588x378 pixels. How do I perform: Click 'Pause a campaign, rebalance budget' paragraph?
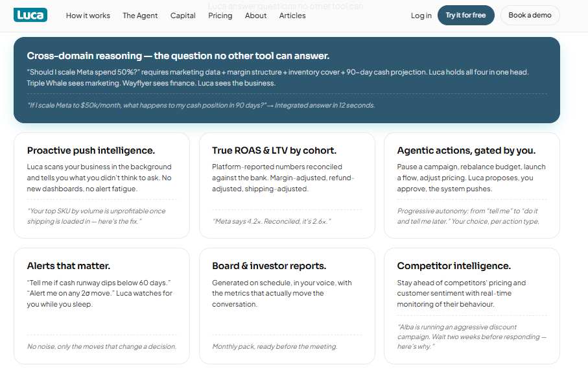(x=471, y=178)
